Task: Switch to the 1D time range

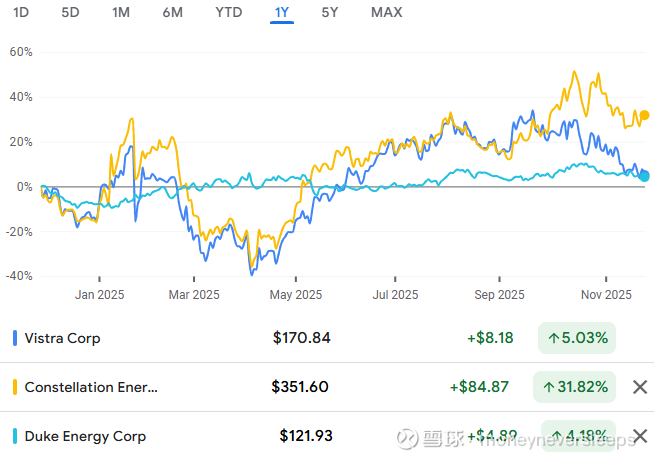Action: click(21, 13)
